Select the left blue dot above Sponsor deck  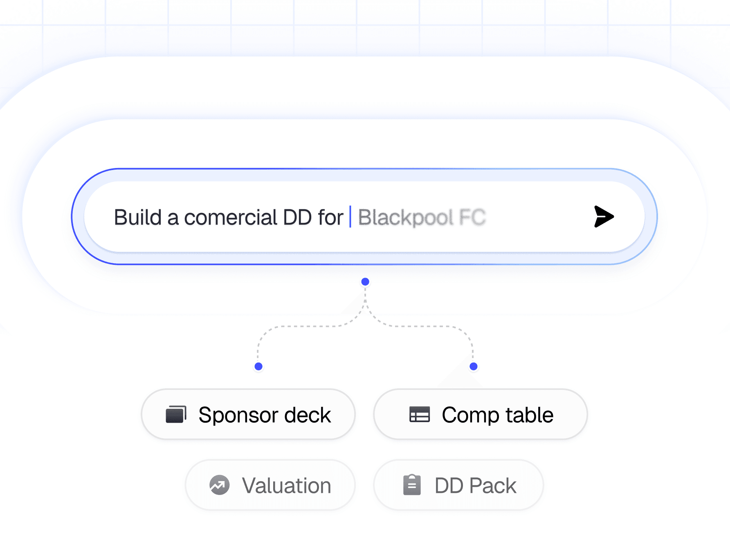[258, 367]
